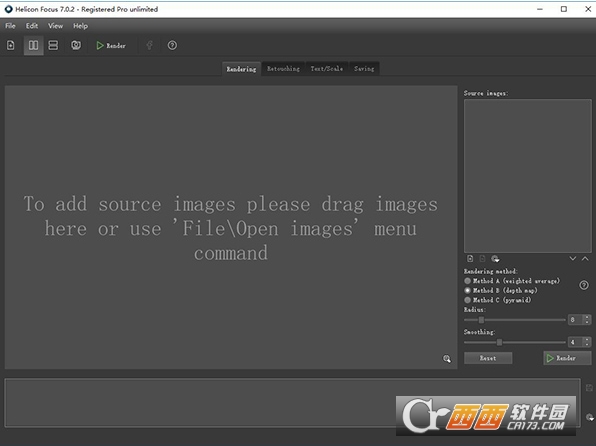Click the zoom magnifier in preview area
Image resolution: width=596 pixels, height=446 pixels.
click(x=447, y=359)
